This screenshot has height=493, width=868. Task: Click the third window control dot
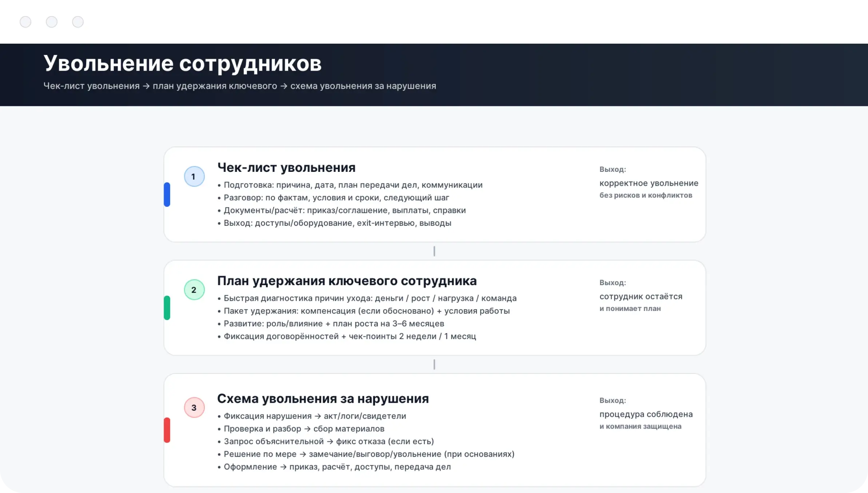click(78, 22)
